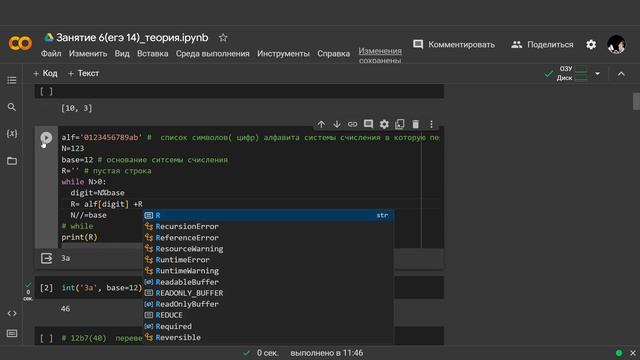Open the Изменить menu
The image size is (640, 360).
point(88,53)
